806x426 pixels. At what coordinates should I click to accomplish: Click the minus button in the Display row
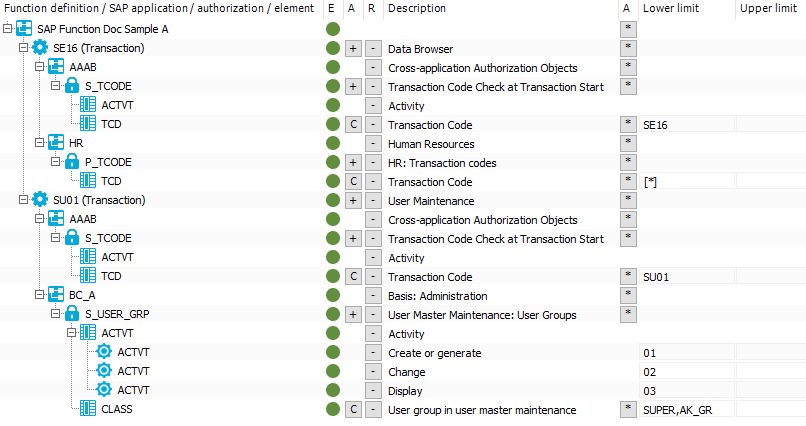pyautogui.click(x=373, y=391)
